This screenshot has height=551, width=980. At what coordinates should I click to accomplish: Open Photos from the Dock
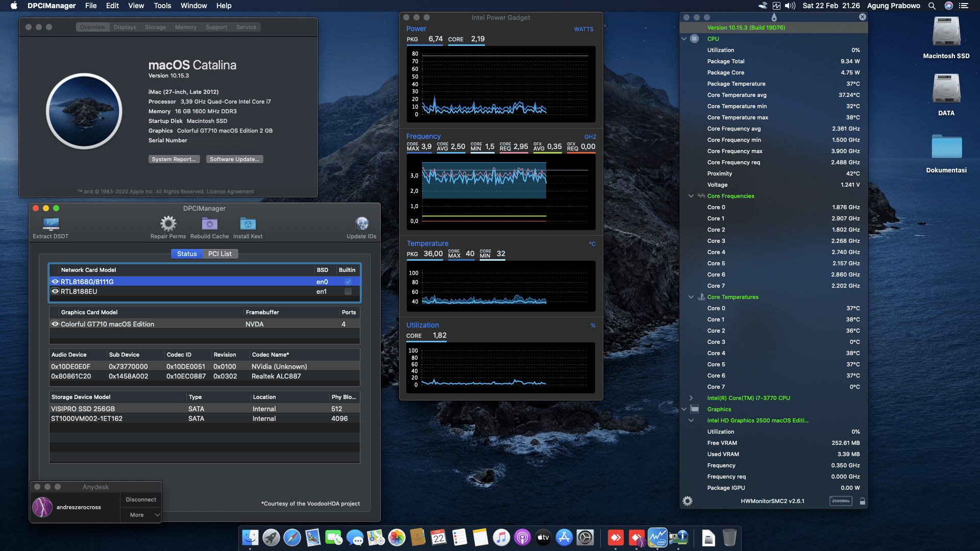397,537
